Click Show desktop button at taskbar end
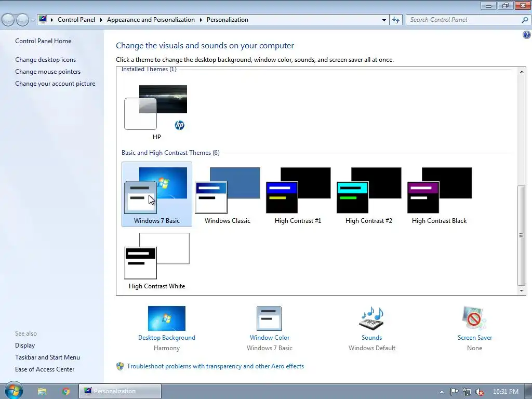Viewport: 532px width, 399px height. point(528,391)
